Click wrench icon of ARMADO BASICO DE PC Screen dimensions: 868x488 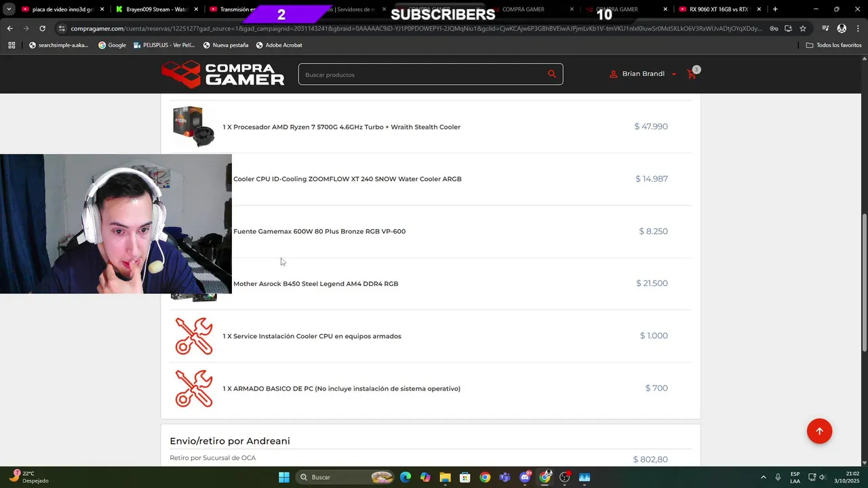[194, 388]
